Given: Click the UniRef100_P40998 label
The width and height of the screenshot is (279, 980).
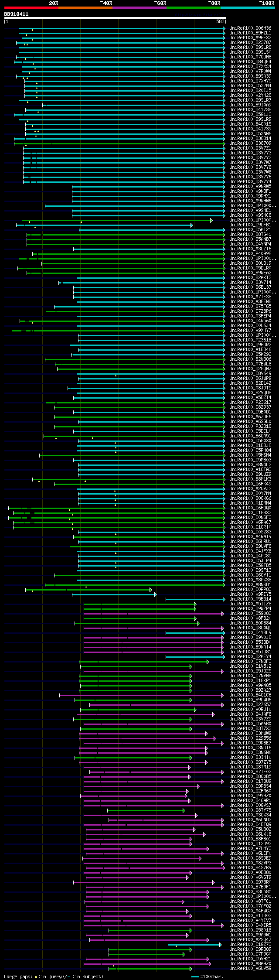Looking at the screenshot, I should 250,253.
